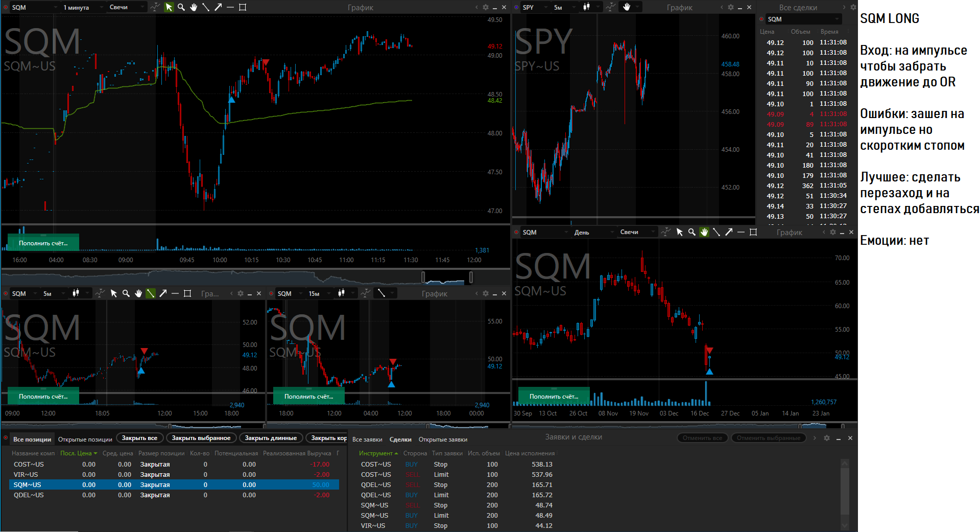Open timeframe dropdown '1 минута'
The image size is (980, 532).
coord(83,7)
